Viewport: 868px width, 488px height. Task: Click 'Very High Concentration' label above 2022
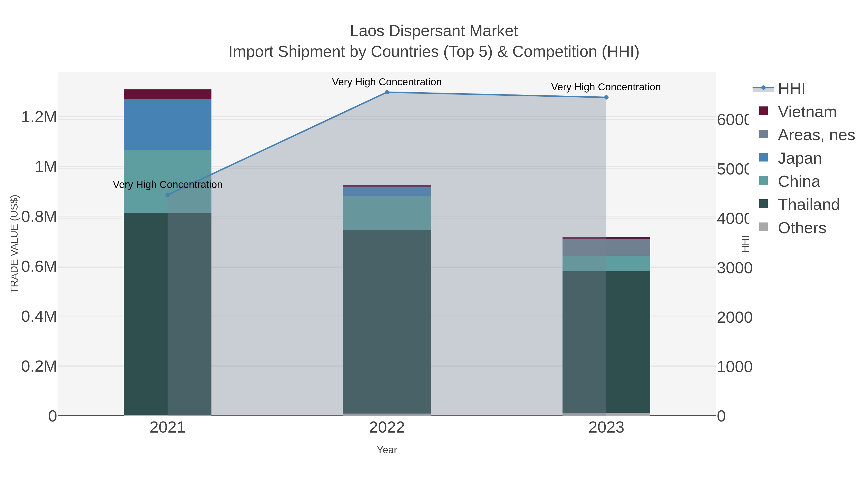click(387, 82)
